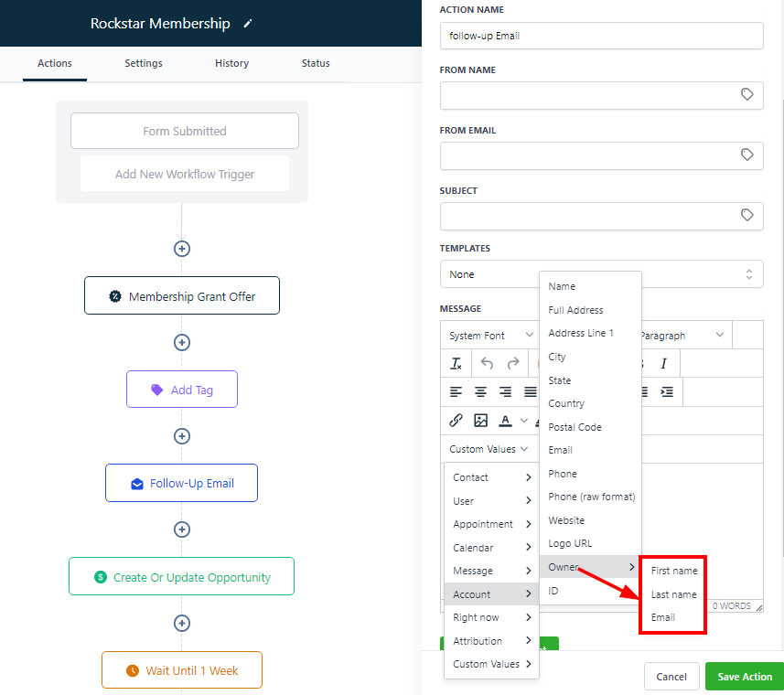This screenshot has width=784, height=695.
Task: Toggle center text alignment
Action: click(x=480, y=391)
